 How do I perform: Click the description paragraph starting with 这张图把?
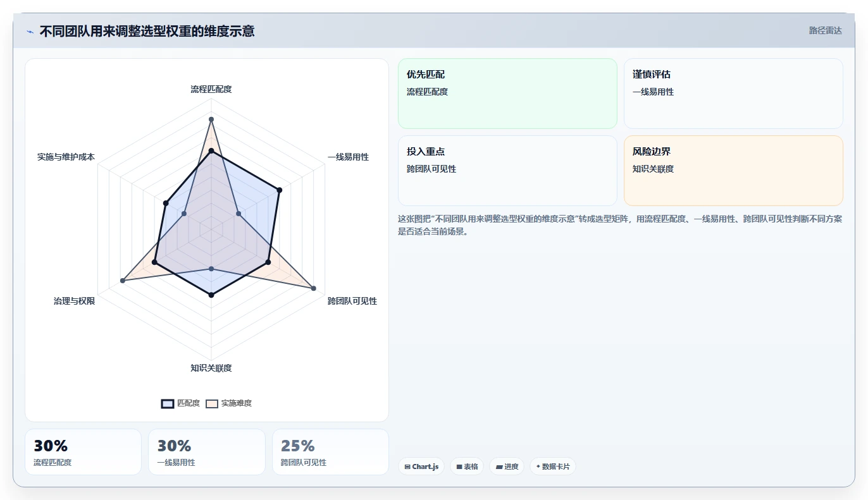(620, 225)
